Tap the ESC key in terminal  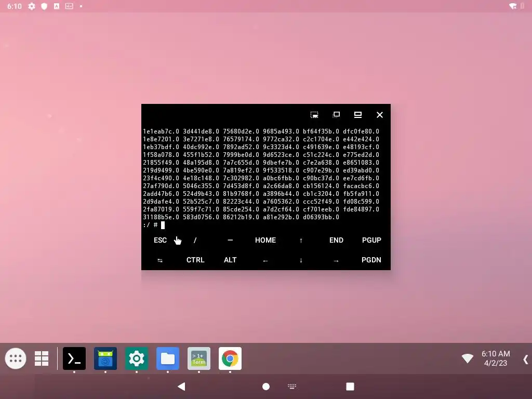pos(160,240)
